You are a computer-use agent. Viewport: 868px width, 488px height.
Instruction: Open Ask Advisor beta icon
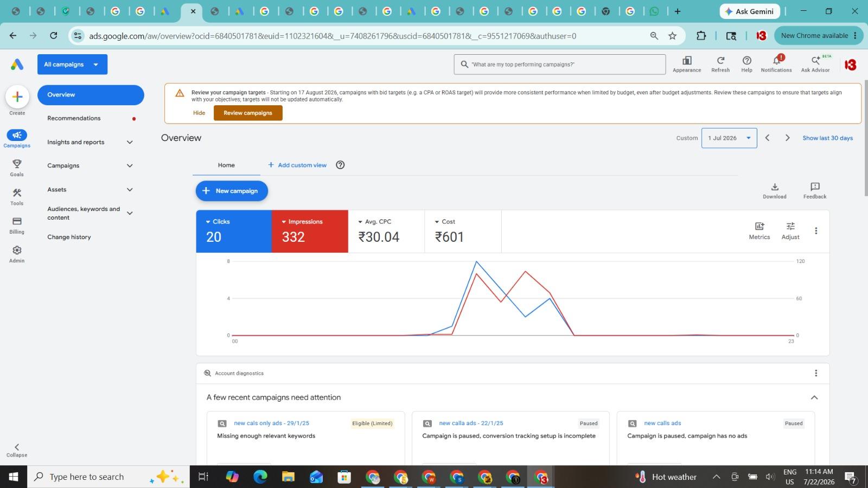tap(815, 61)
